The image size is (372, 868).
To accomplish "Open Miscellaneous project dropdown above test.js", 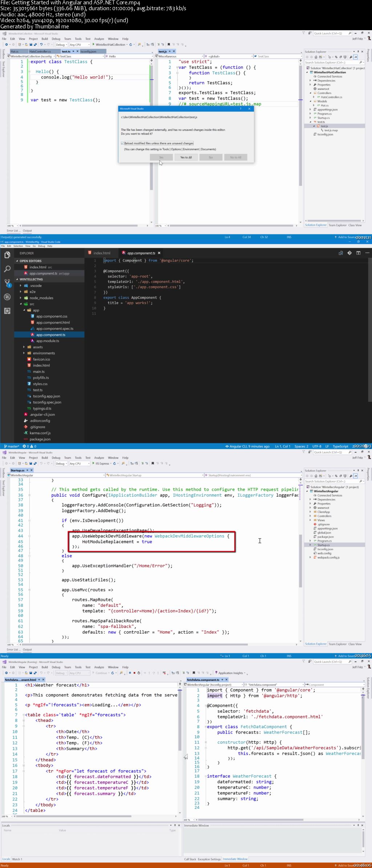I will [180, 56].
